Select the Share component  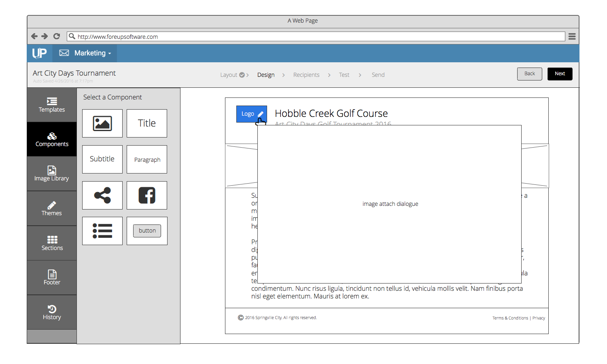point(102,195)
